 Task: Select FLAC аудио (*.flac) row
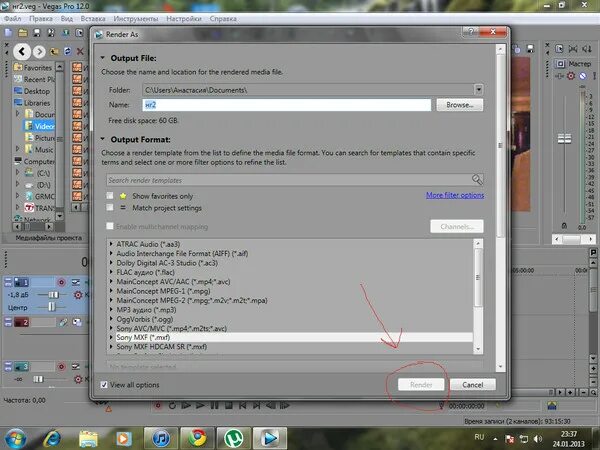[145, 272]
